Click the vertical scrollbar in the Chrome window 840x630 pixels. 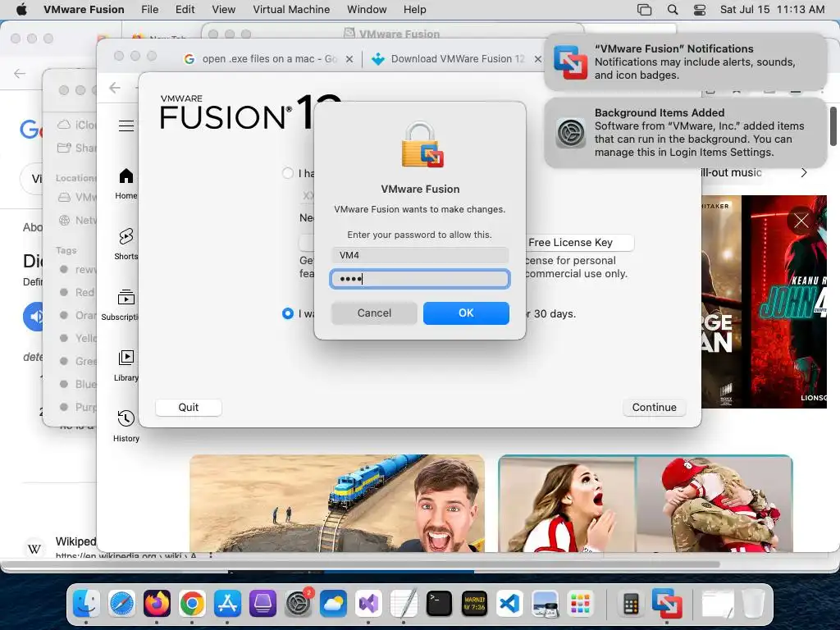coord(833,126)
